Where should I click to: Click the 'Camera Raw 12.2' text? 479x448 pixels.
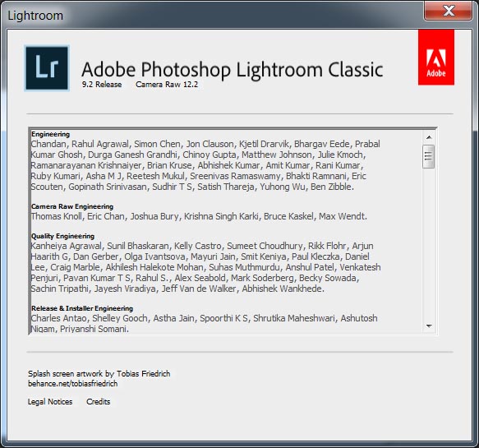pos(167,85)
